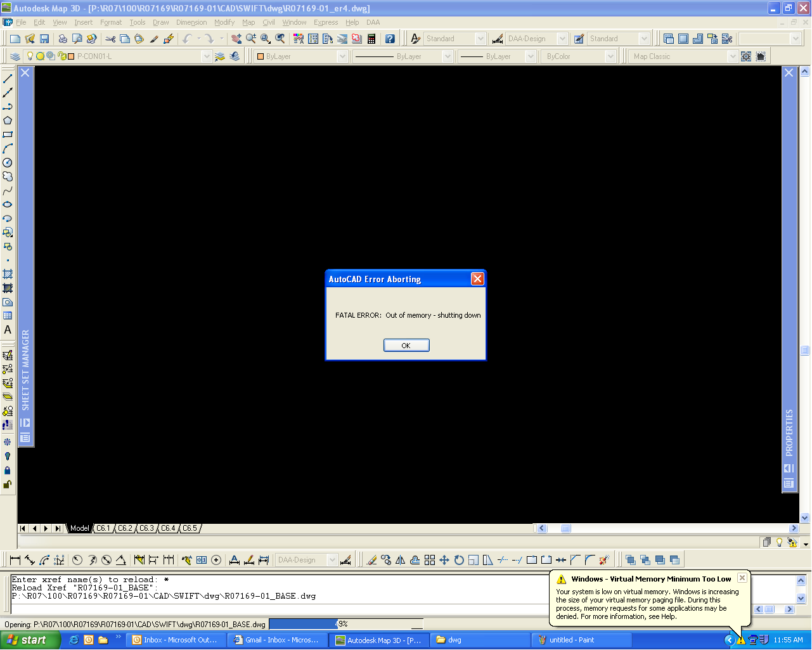The image size is (812, 650).
Task: Toggle the layer on/off lightbulb for P-CON01-L
Action: [30, 56]
